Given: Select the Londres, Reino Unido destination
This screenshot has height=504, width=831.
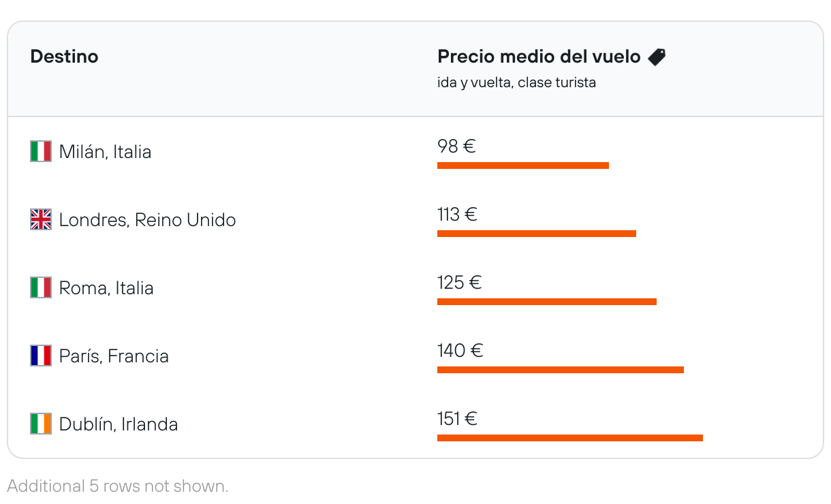Looking at the screenshot, I should tap(147, 219).
